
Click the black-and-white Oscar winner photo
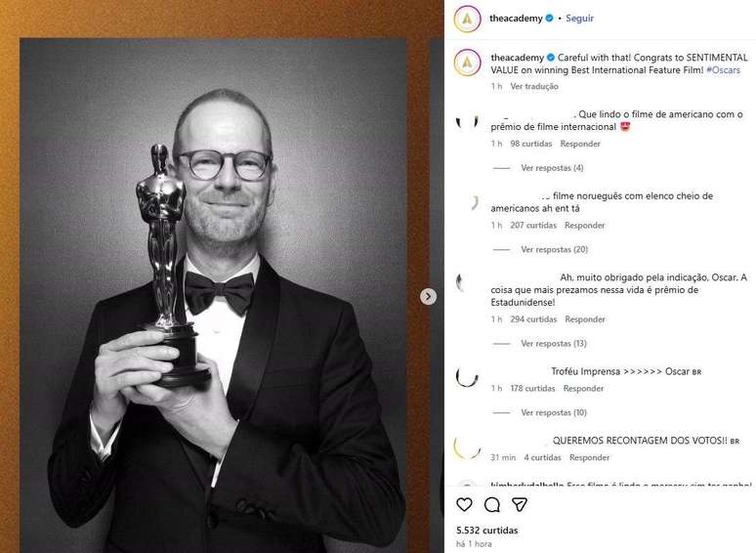click(x=213, y=295)
